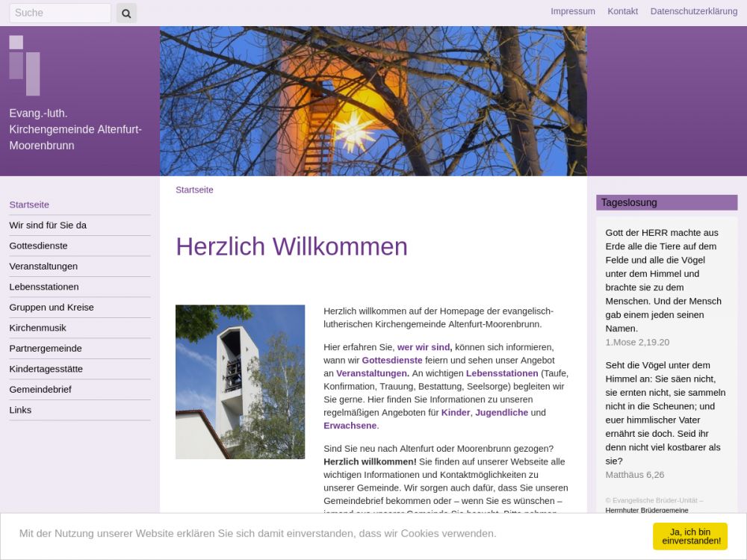Open the Kindertagesstätte menu item
Image resolution: width=747 pixels, height=560 pixels.
click(x=46, y=369)
